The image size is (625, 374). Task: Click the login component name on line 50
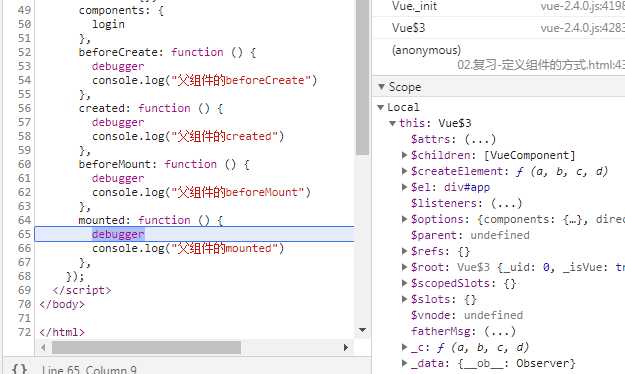pos(108,24)
